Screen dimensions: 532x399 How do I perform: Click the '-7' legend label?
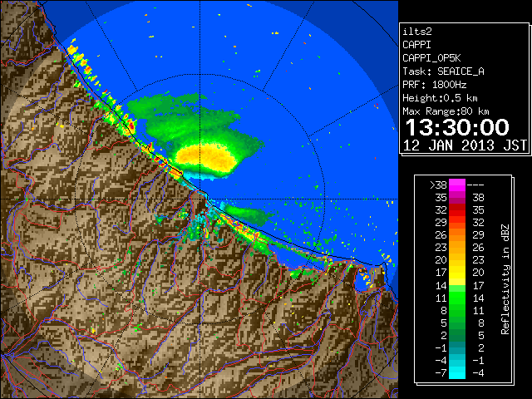point(441,373)
